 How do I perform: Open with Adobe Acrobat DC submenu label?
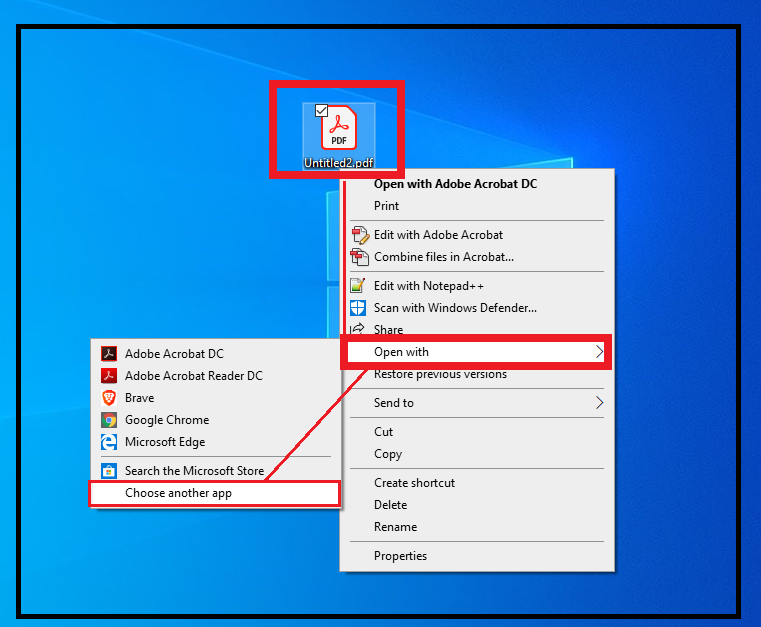pyautogui.click(x=174, y=354)
